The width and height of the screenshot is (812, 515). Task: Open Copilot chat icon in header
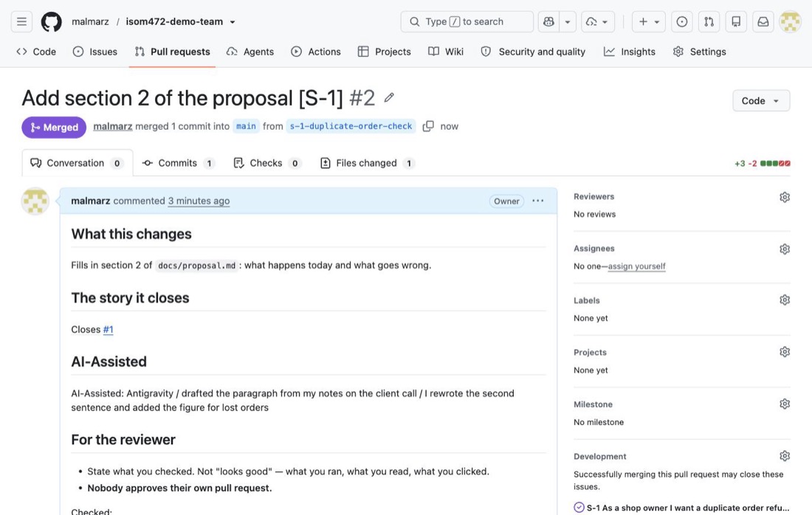[x=548, y=21]
